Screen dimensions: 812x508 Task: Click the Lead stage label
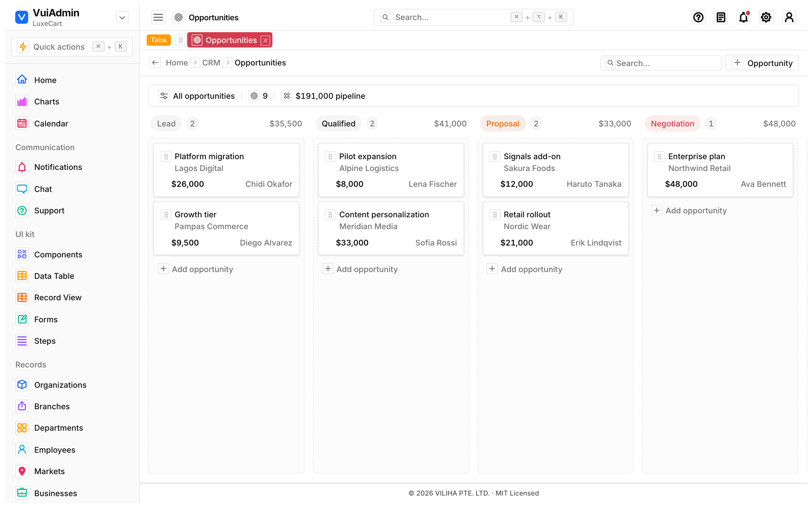[166, 123]
